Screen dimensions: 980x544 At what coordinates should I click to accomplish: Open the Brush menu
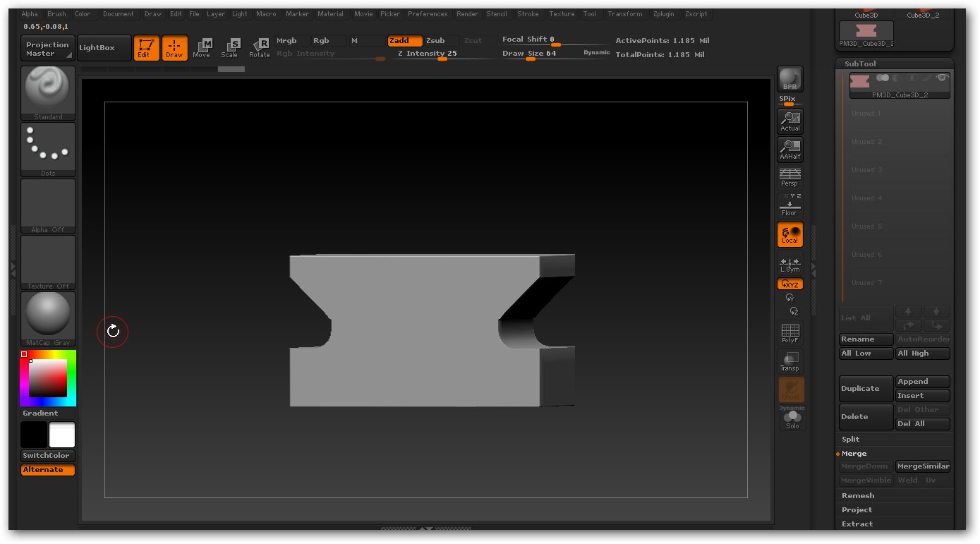pos(56,14)
